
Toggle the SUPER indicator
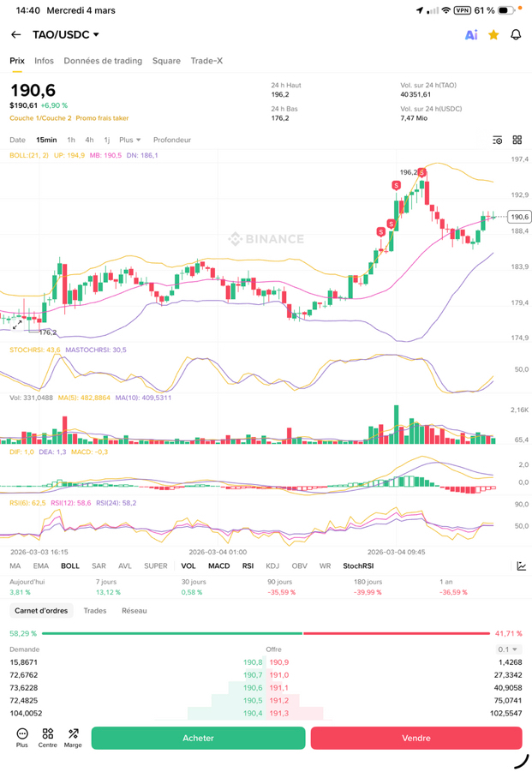point(156,566)
